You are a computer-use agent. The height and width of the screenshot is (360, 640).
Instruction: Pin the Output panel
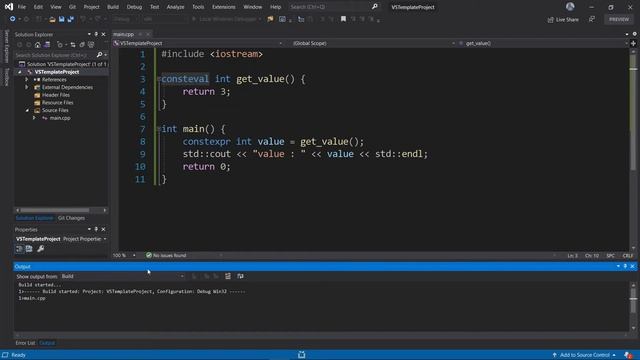[x=625, y=266]
